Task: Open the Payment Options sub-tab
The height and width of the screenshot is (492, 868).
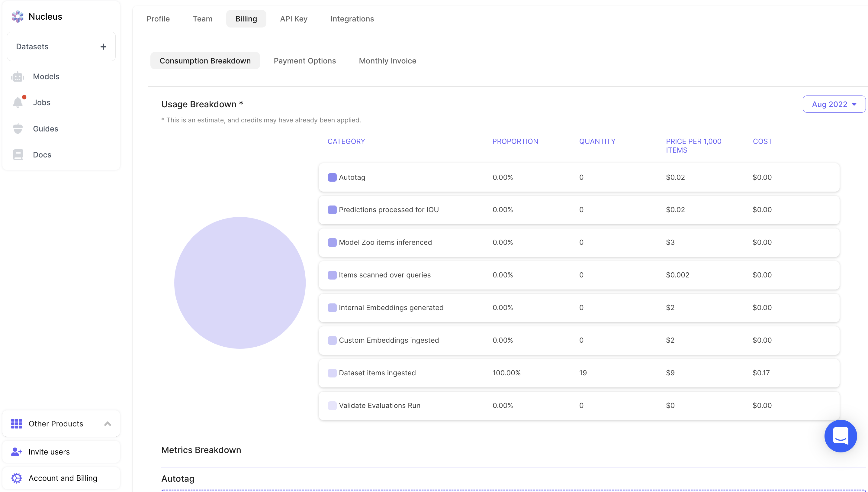Action: (x=304, y=61)
